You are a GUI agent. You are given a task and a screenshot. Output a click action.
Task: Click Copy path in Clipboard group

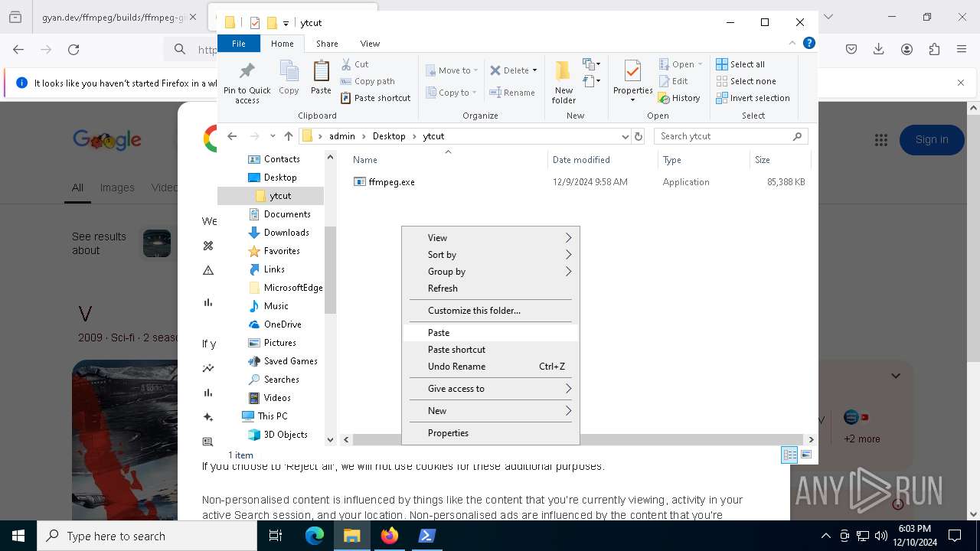[368, 81]
